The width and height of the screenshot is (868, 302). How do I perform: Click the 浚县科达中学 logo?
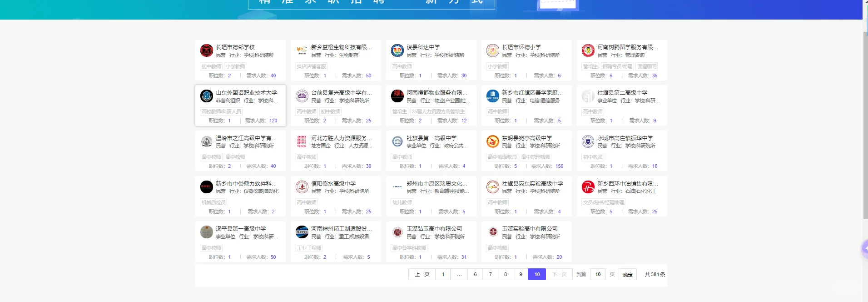point(397,50)
